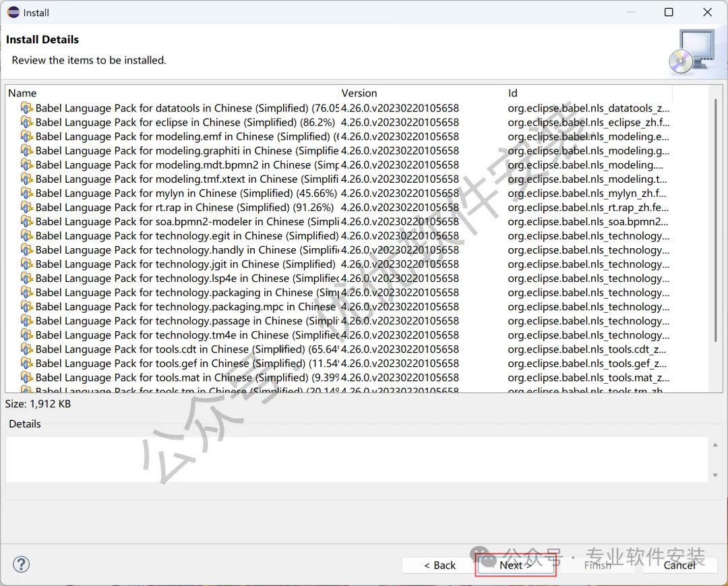
Task: Click the technology.egit pack icon
Action: (27, 235)
